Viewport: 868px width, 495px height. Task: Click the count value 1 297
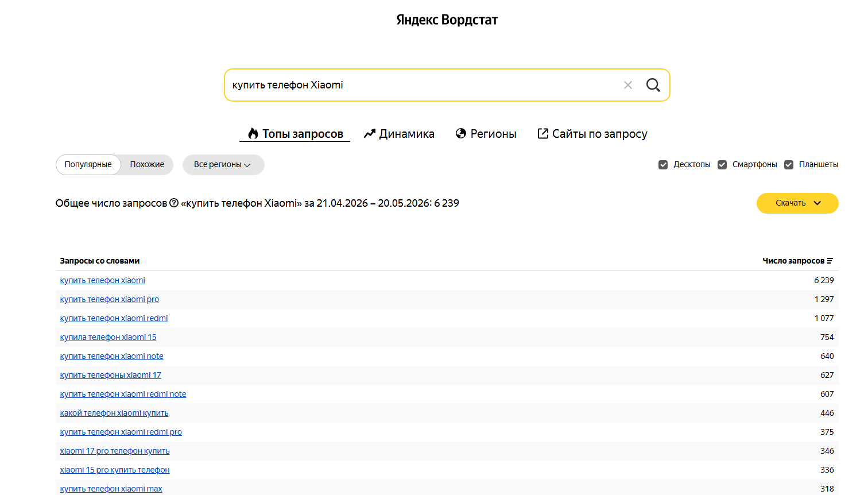[824, 299]
